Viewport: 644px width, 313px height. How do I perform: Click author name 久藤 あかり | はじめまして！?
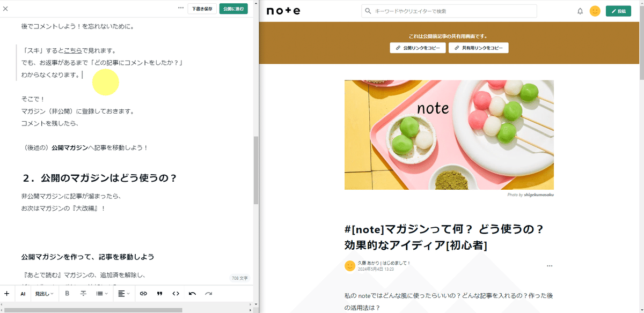(x=384, y=263)
